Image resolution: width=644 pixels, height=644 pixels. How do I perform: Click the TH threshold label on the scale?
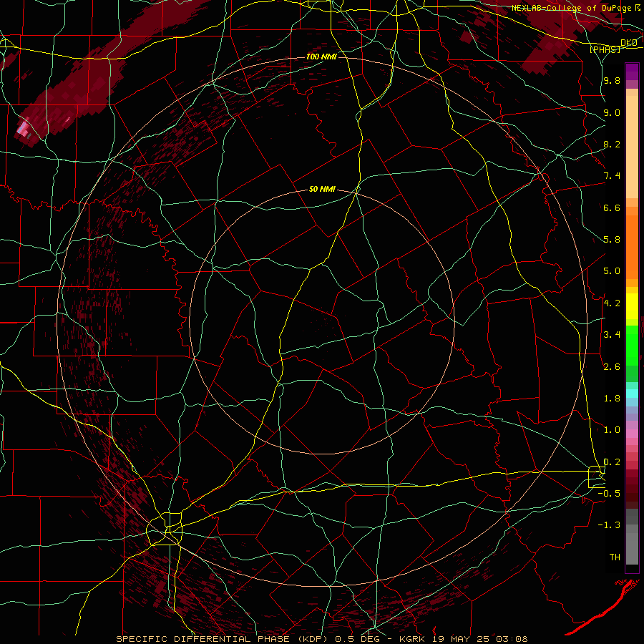(615, 557)
